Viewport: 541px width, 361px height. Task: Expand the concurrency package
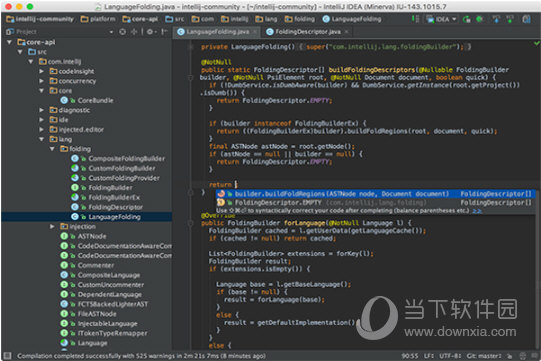click(42, 81)
